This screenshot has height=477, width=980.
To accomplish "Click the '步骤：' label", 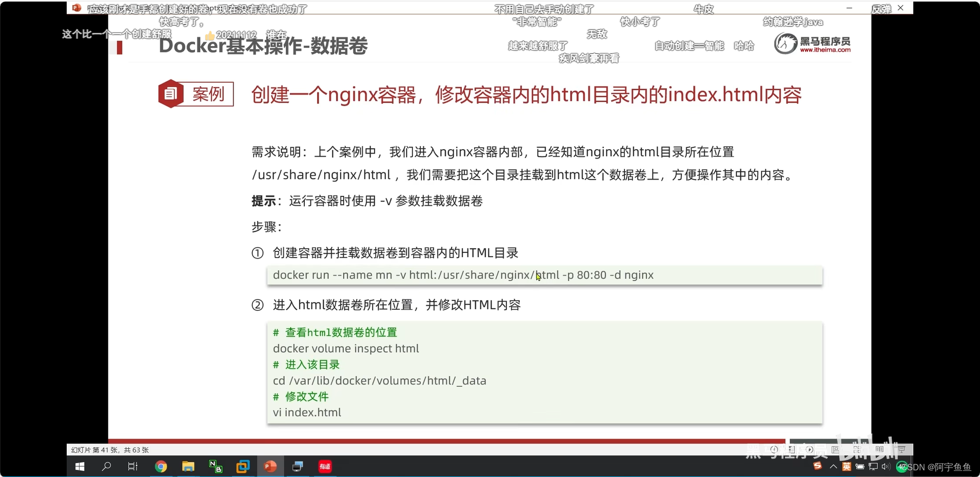I will pos(267,227).
